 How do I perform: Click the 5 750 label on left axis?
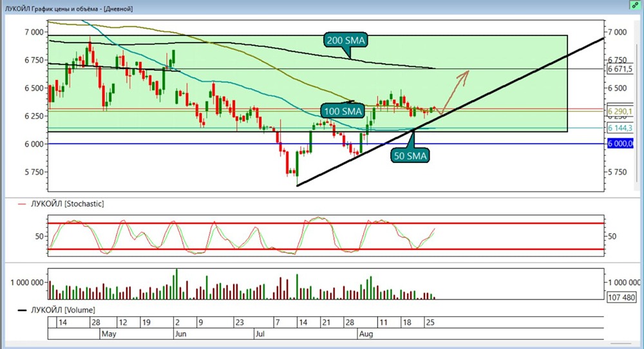tap(34, 172)
